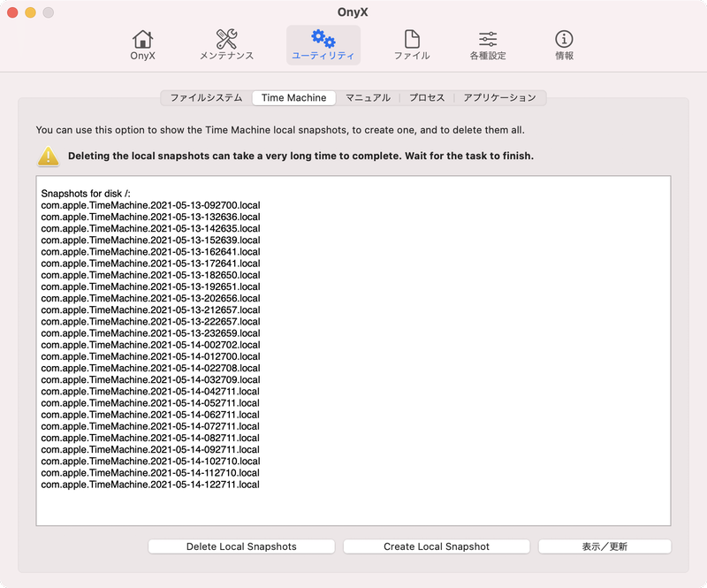Viewport: 707px width, 588px height.
Task: Click snapshot 2021-05-13-232659.local line
Action: (150, 333)
